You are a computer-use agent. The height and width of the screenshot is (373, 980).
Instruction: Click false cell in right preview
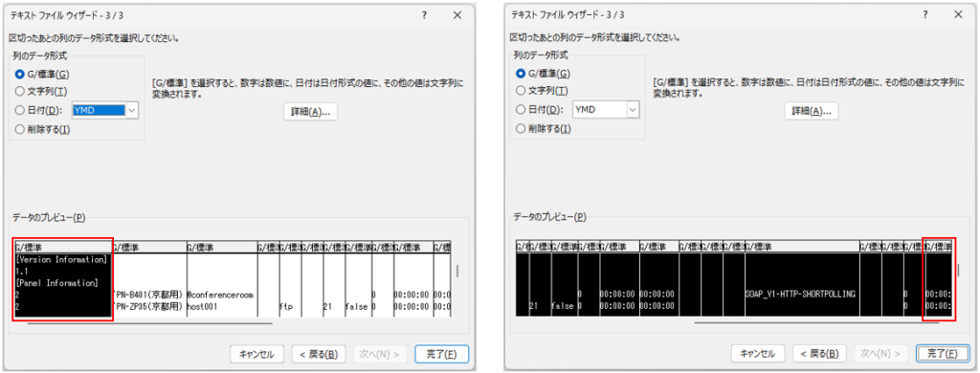563,306
